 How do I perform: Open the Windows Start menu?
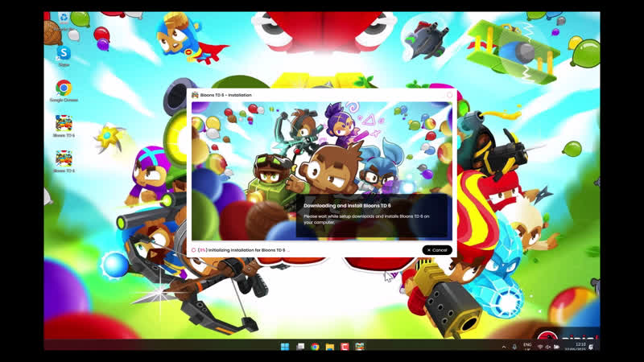[x=285, y=347]
